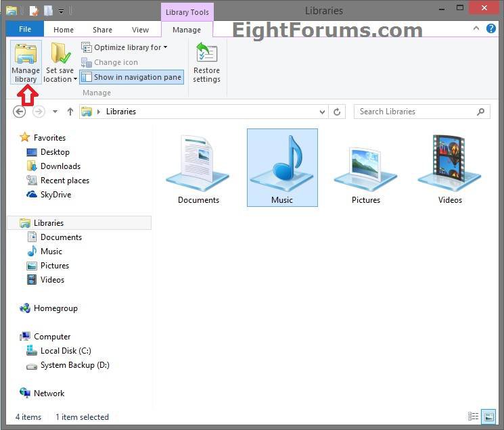
Task: Go back with the Back arrow
Action: (x=20, y=112)
